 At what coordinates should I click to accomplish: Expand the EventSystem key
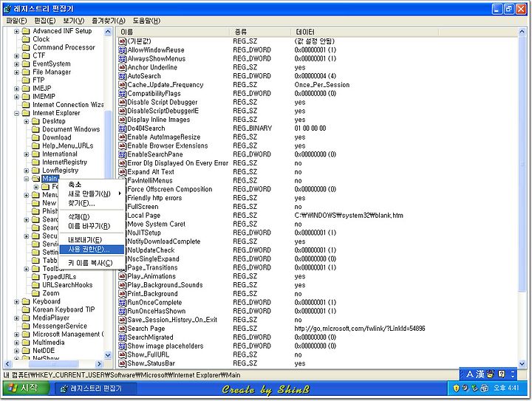pyautogui.click(x=16, y=64)
